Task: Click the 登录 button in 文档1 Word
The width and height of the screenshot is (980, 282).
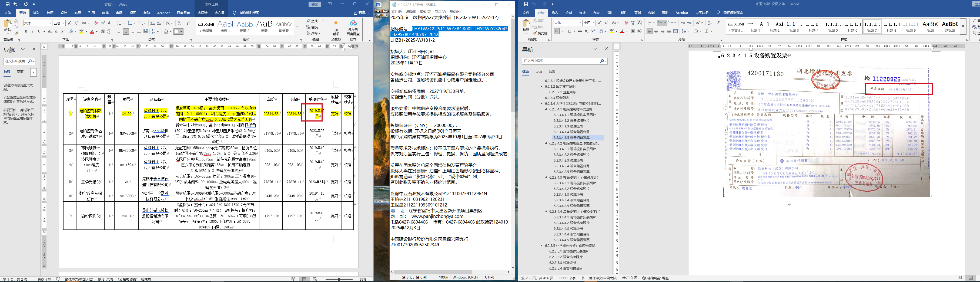Action: point(315,4)
